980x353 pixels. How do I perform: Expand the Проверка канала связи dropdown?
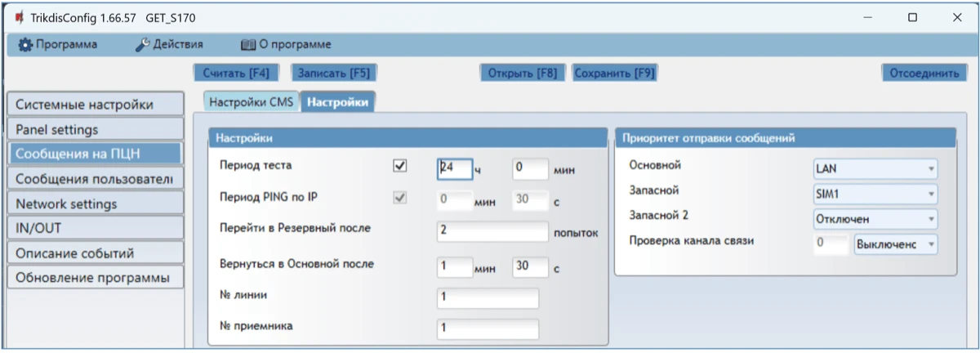pyautogui.click(x=895, y=244)
